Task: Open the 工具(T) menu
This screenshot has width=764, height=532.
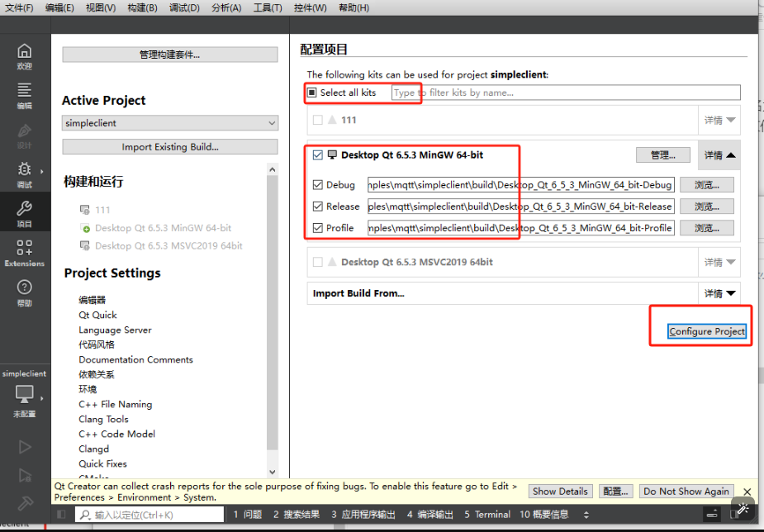Action: pyautogui.click(x=268, y=7)
